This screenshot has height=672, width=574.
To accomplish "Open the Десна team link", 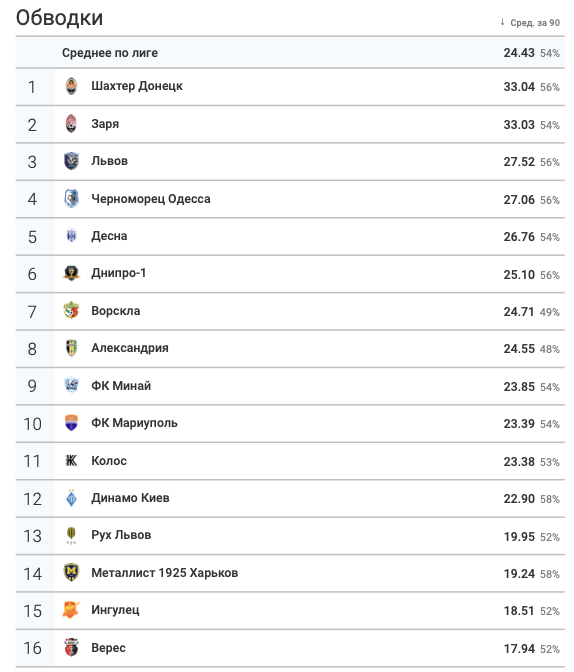I will coord(109,236).
